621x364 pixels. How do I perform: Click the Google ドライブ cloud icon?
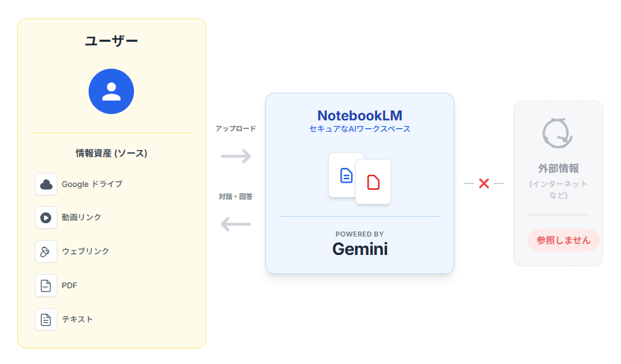tap(46, 184)
